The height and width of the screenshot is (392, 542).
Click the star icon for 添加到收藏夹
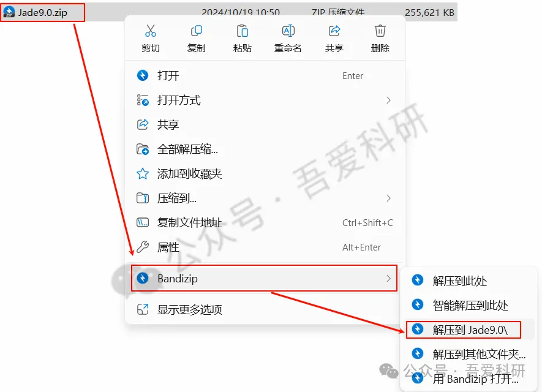[143, 173]
